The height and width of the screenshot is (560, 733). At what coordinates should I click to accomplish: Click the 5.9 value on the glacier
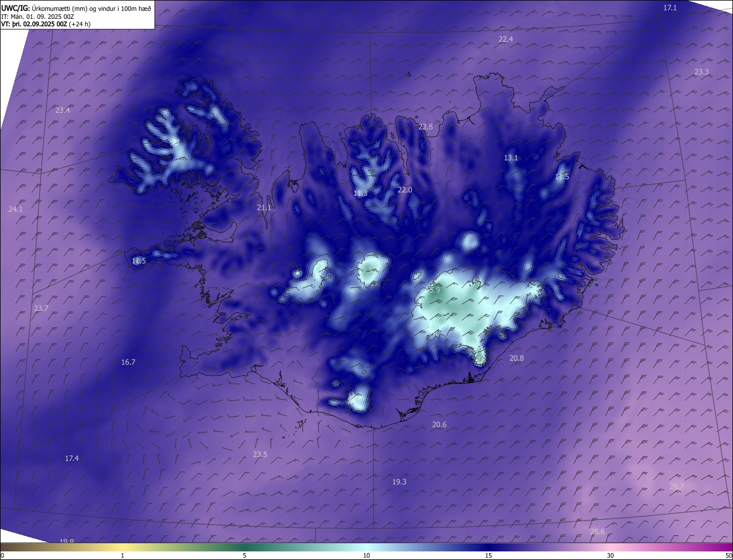click(x=435, y=290)
